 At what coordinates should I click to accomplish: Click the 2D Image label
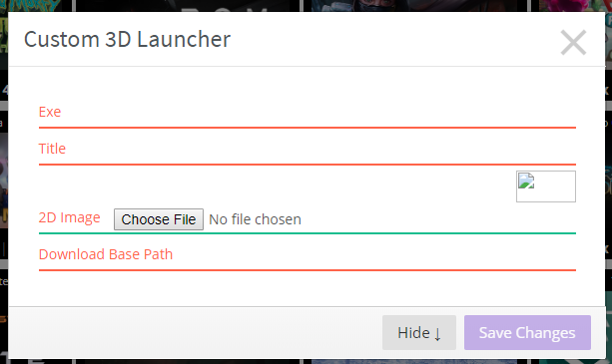pyautogui.click(x=70, y=217)
